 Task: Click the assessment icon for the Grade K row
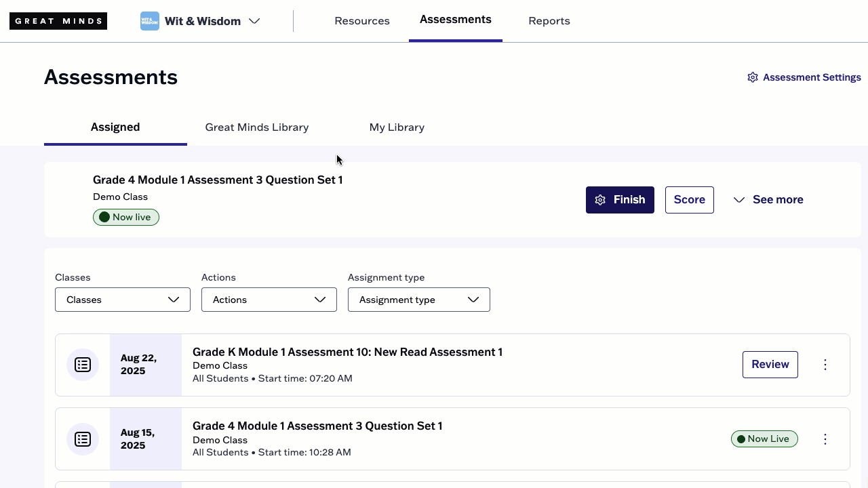pos(82,365)
